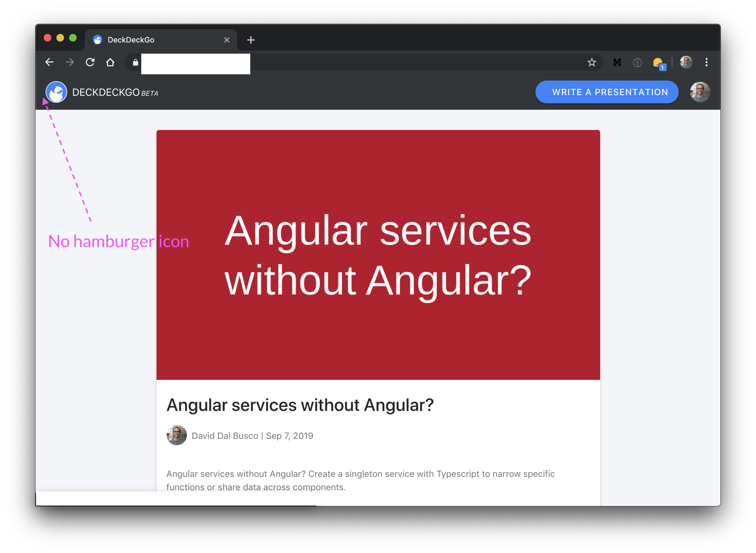Open the Chrome profile avatar icon
The height and width of the screenshot is (553, 756).
[686, 62]
